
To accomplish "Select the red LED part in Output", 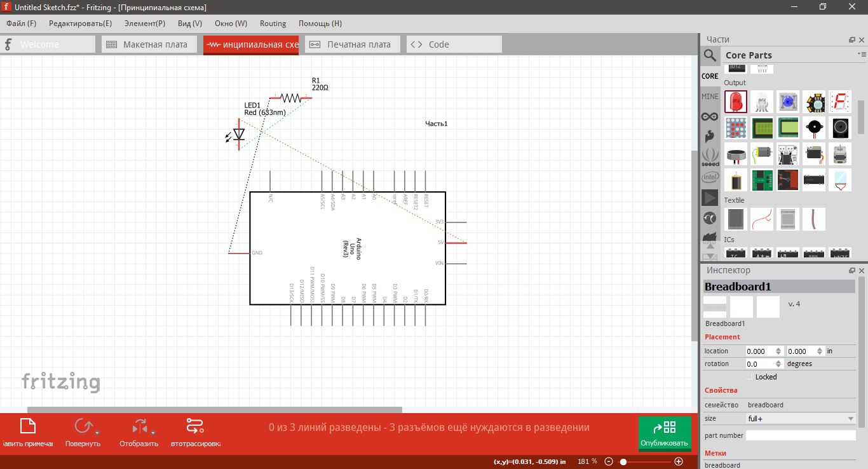I will point(736,102).
